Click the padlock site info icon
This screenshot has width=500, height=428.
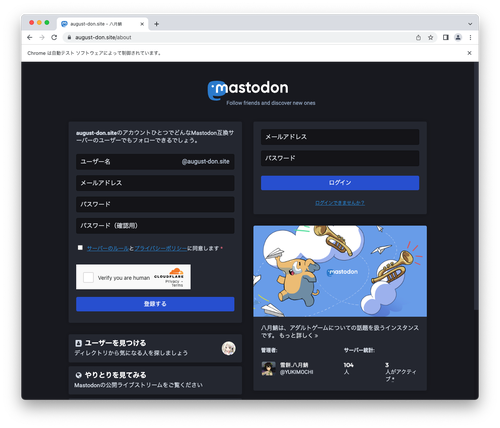click(x=69, y=37)
